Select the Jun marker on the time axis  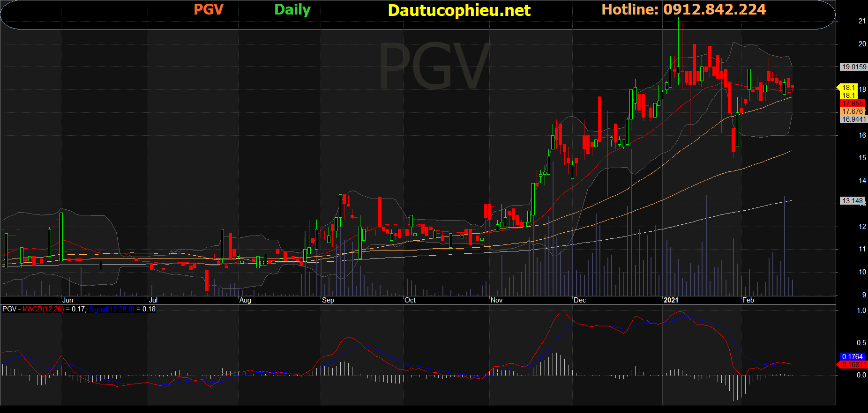coord(68,300)
